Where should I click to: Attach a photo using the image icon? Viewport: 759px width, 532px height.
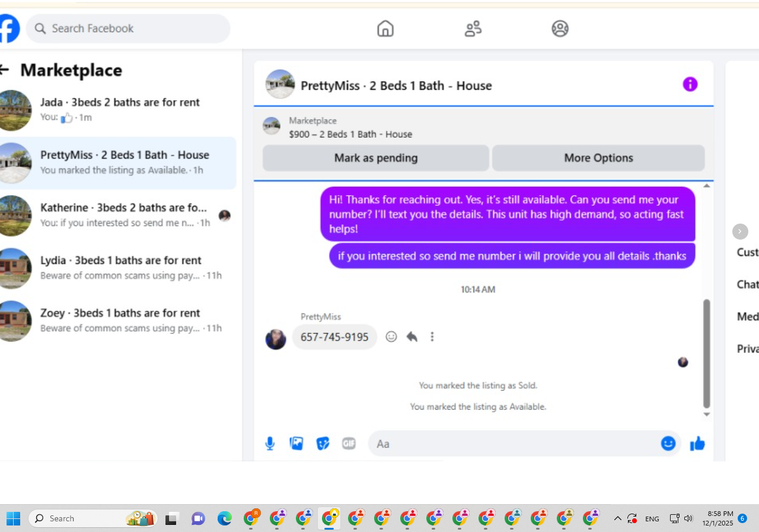pyautogui.click(x=296, y=444)
